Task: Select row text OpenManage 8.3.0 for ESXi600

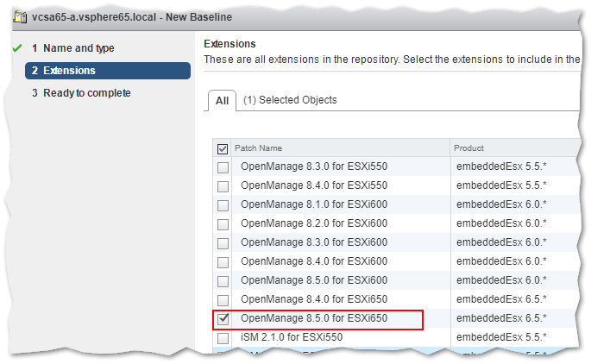Action: (314, 242)
